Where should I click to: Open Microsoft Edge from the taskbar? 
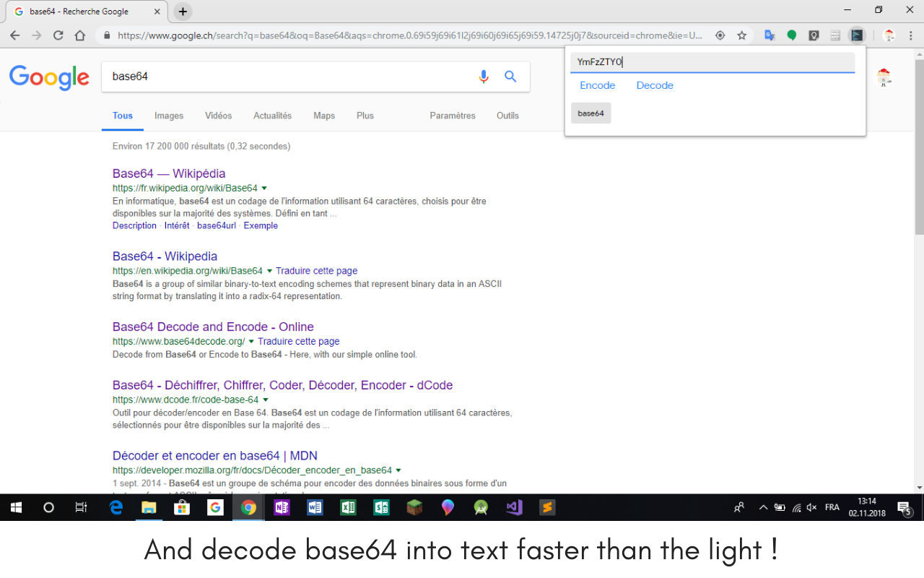[115, 507]
